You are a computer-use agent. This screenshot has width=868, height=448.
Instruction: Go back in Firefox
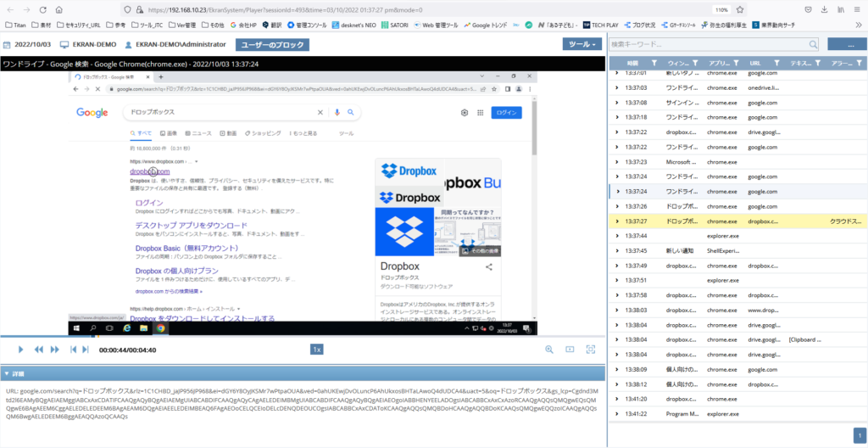[x=11, y=10]
